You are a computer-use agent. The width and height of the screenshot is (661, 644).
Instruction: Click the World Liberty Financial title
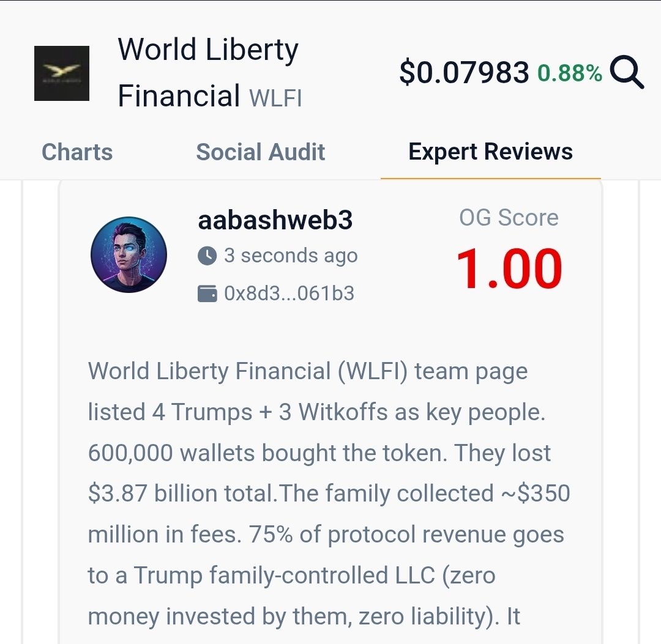208,73
